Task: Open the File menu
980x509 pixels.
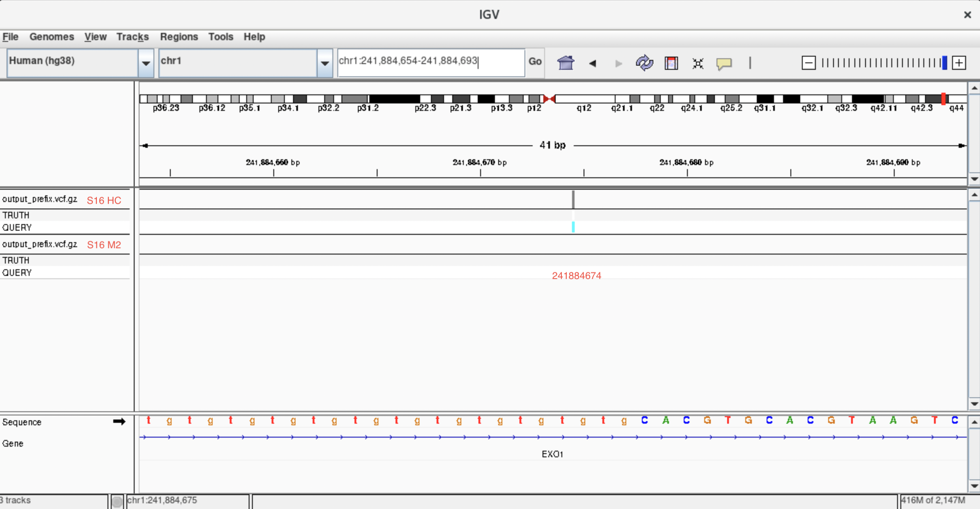Action: click(x=10, y=37)
